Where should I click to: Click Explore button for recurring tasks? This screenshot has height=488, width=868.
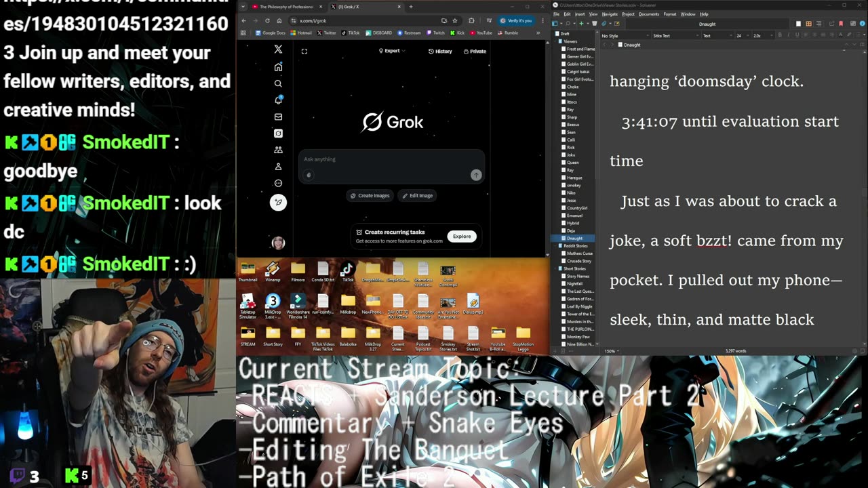(x=462, y=237)
